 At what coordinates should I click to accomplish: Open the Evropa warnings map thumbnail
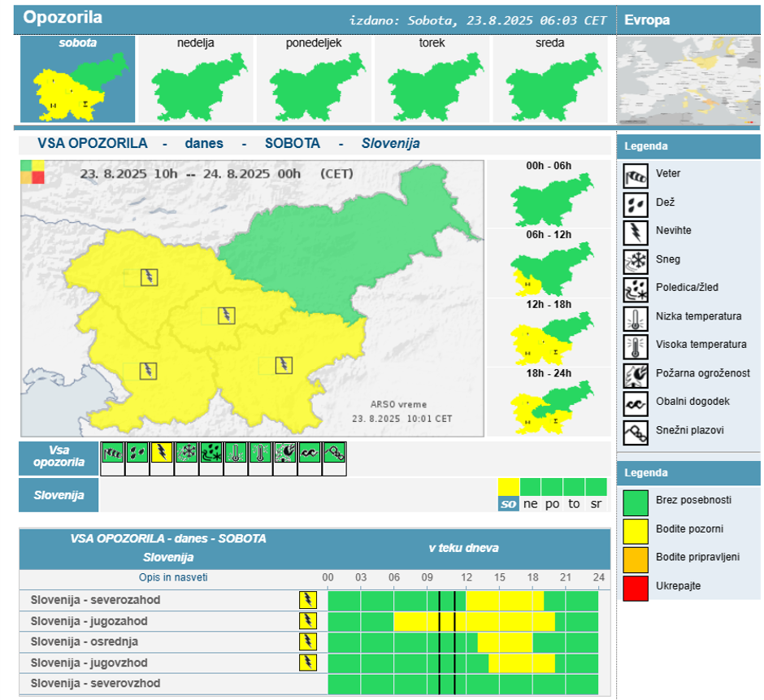(x=688, y=80)
